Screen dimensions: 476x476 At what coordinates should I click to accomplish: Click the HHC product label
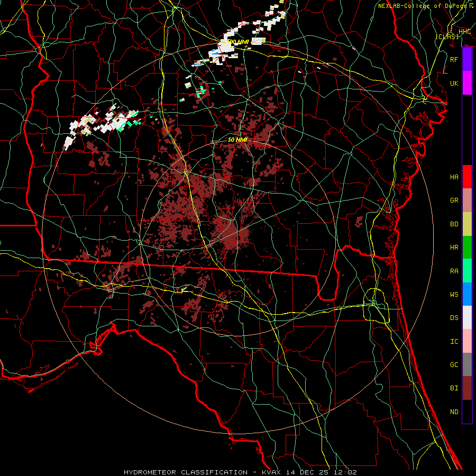tap(464, 31)
